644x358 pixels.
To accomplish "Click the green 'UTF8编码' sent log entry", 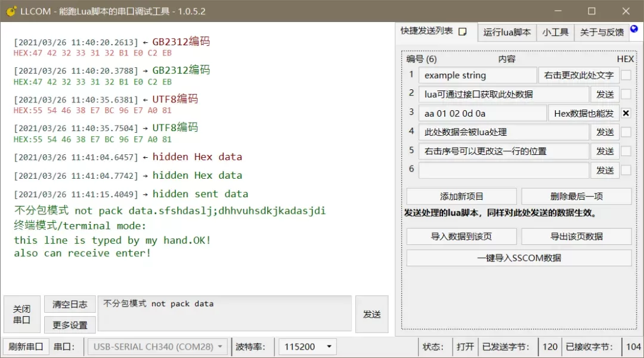I will click(x=175, y=127).
